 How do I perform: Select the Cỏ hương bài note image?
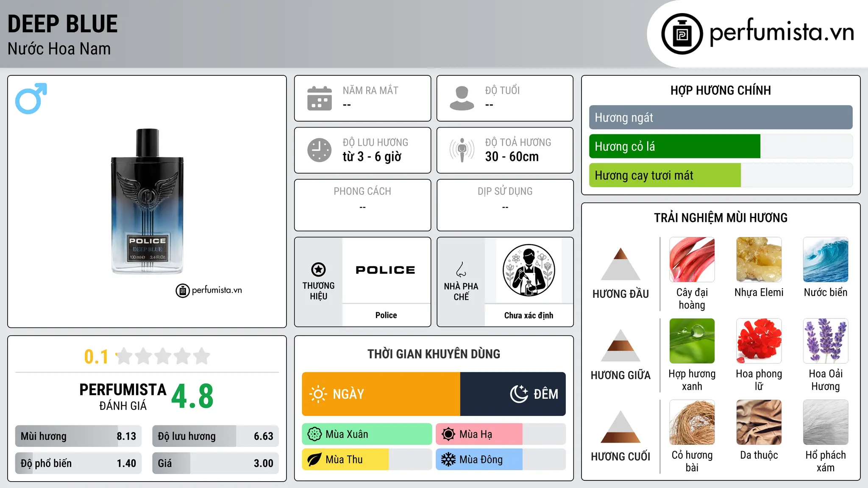tap(692, 422)
